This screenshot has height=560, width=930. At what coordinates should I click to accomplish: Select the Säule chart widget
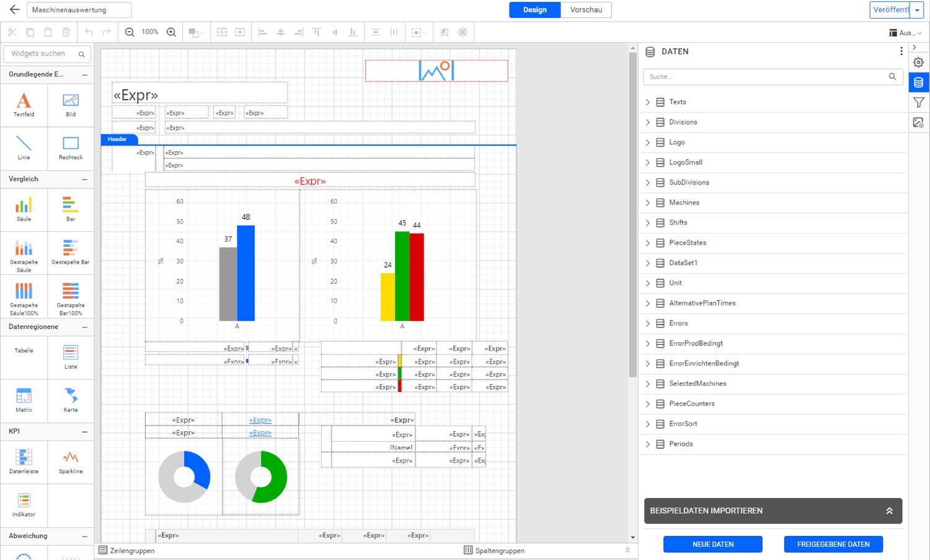tap(24, 209)
